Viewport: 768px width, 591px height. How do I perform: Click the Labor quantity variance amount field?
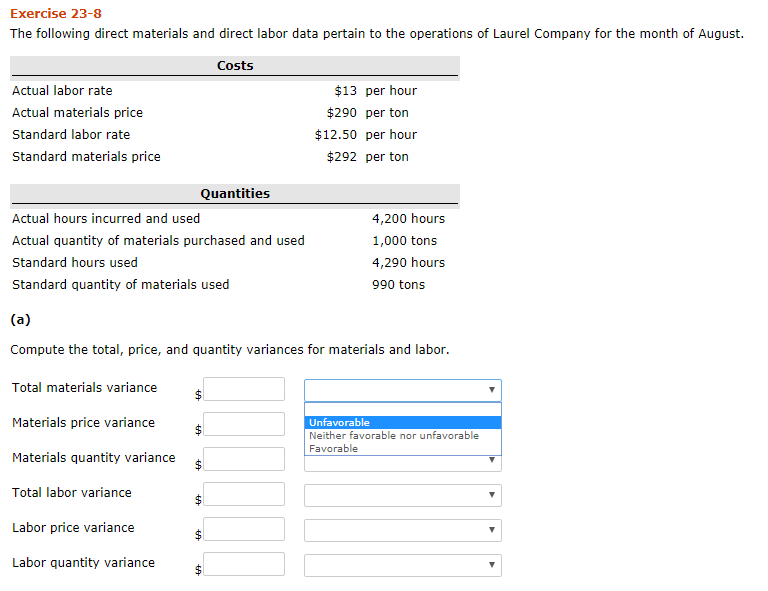click(244, 564)
